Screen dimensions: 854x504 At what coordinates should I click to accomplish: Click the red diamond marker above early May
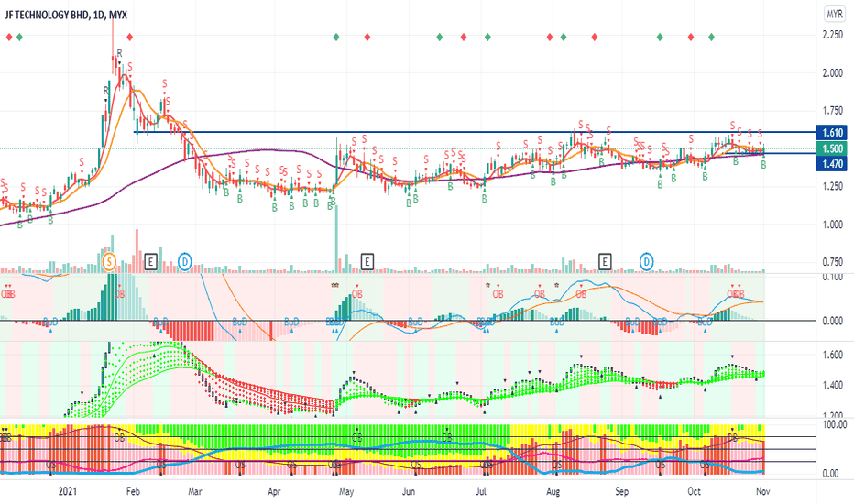point(367,37)
